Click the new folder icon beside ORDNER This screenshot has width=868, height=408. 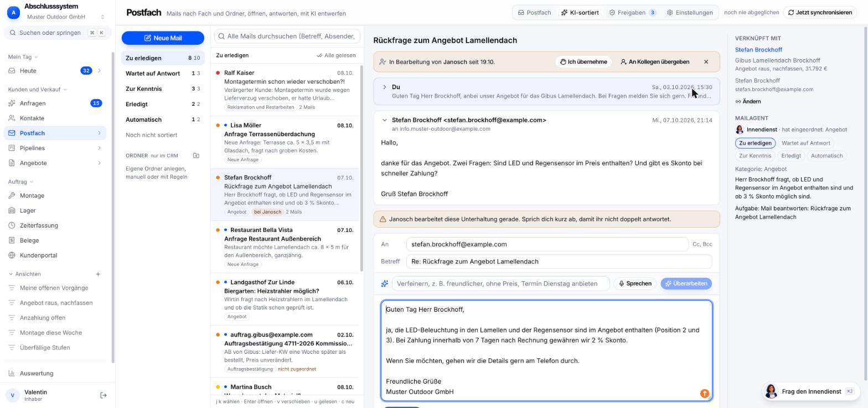[196, 156]
